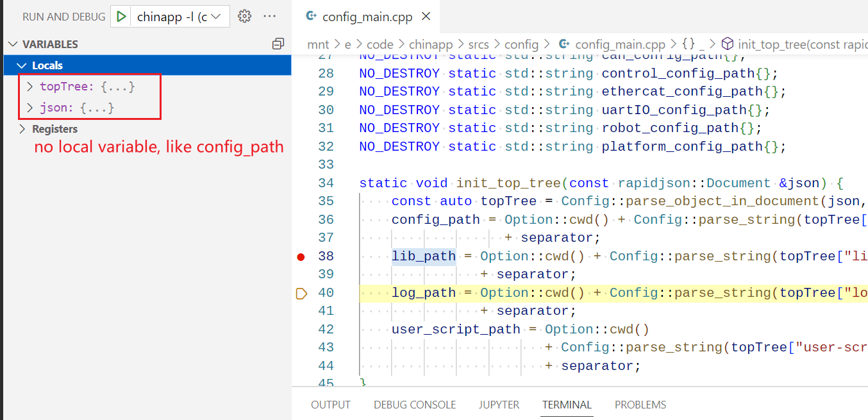Switch to the DEBUG CONSOLE tab
The width and height of the screenshot is (868, 420).
[414, 405]
